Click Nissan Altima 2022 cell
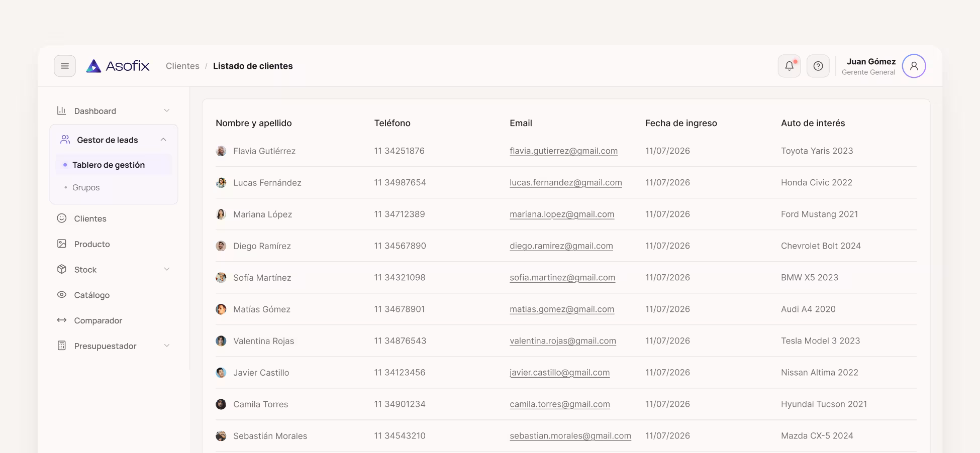The width and height of the screenshot is (980, 453). tap(820, 372)
